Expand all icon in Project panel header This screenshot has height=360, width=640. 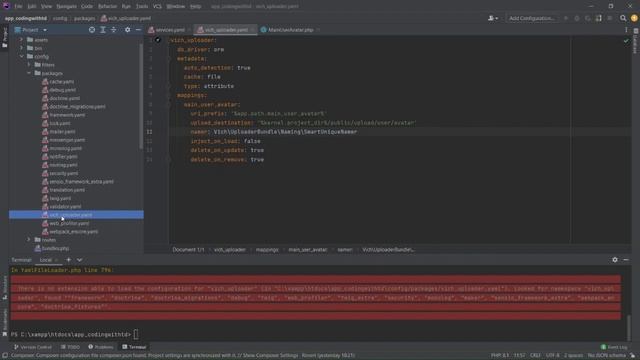[103, 30]
